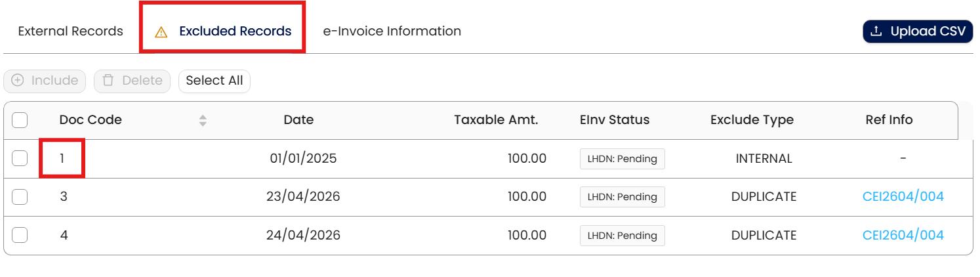Open CEI2604/004 link in row 3
Image resolution: width=980 pixels, height=277 pixels.
pos(903,197)
